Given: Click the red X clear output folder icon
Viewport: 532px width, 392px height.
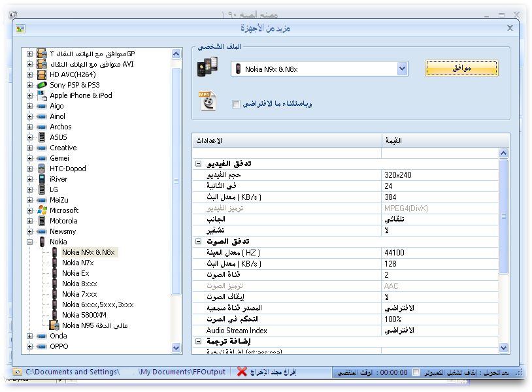Looking at the screenshot, I should (x=242, y=372).
